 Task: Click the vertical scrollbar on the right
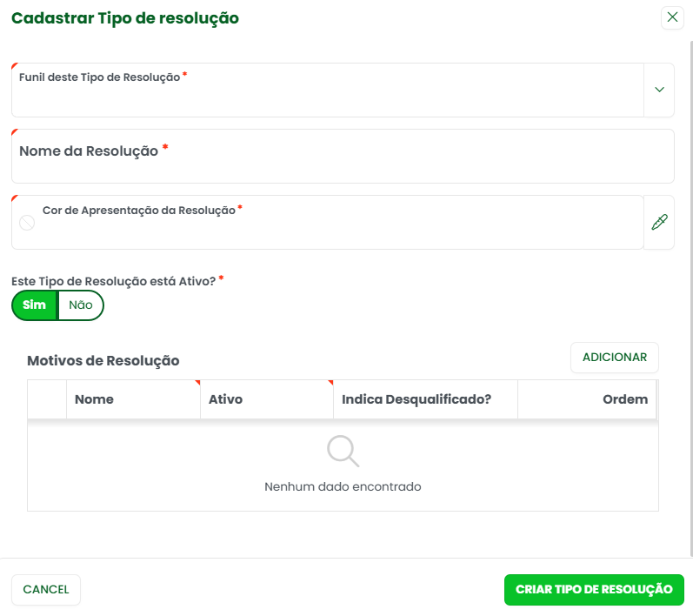pos(690,296)
